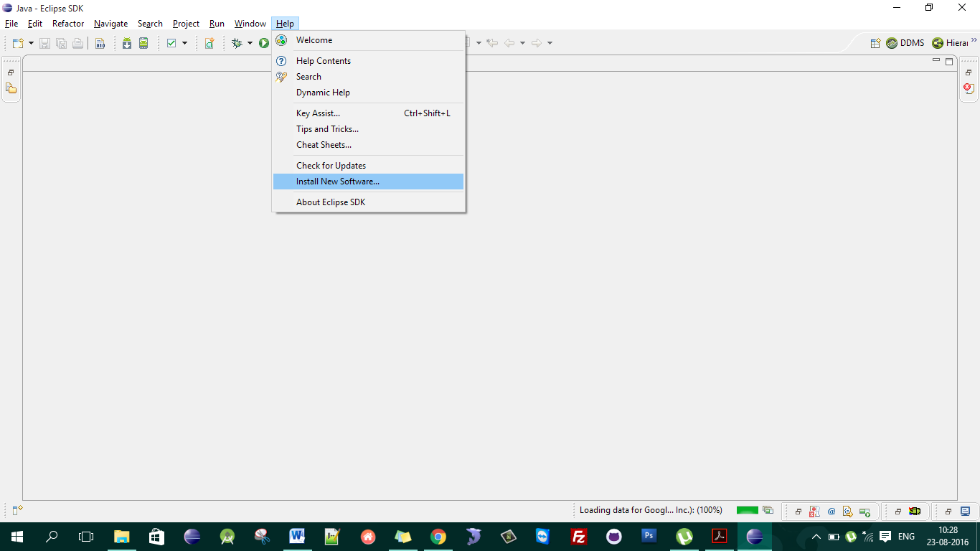Click the Print toolbar icon
This screenshot has width=980, height=551.
point(77,43)
